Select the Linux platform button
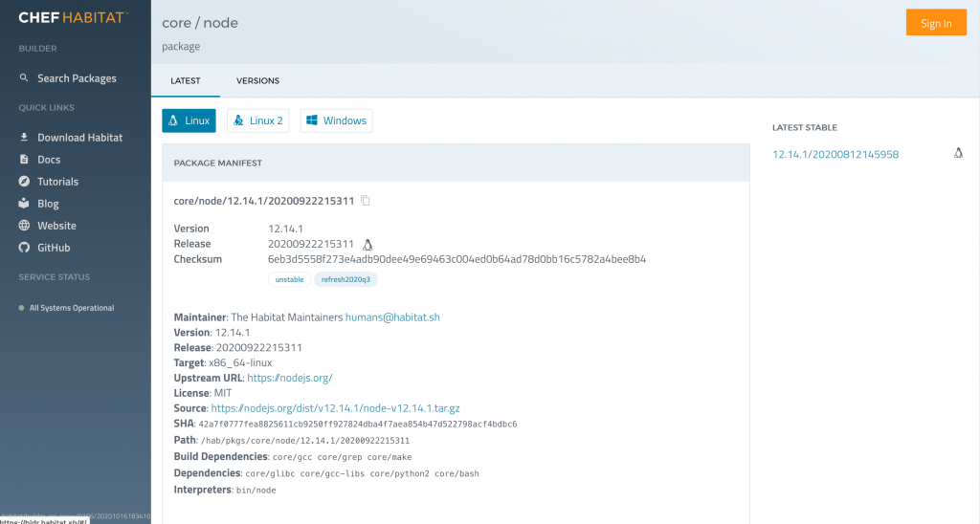This screenshot has width=980, height=524. click(189, 120)
